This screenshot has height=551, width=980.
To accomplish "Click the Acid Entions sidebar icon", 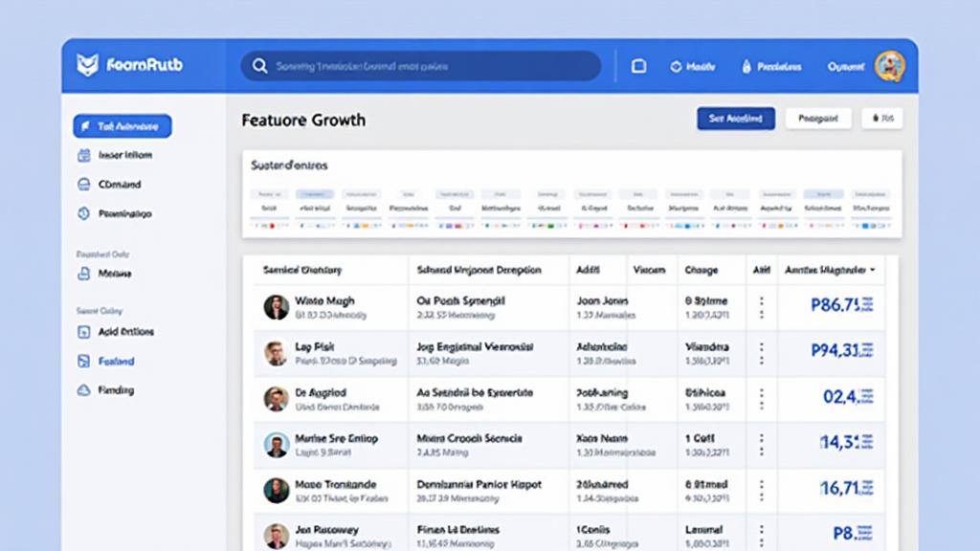I will (83, 332).
